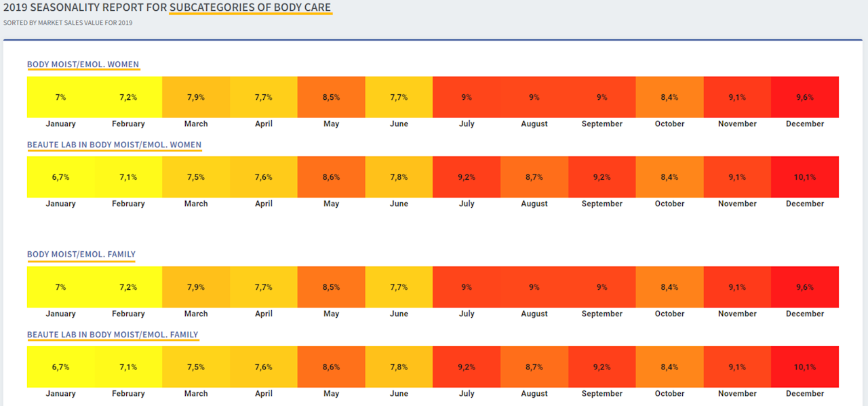The height and width of the screenshot is (406, 868).
Task: Open Beaute Lab in Body Moist/Emol. Family link
Action: tap(113, 335)
